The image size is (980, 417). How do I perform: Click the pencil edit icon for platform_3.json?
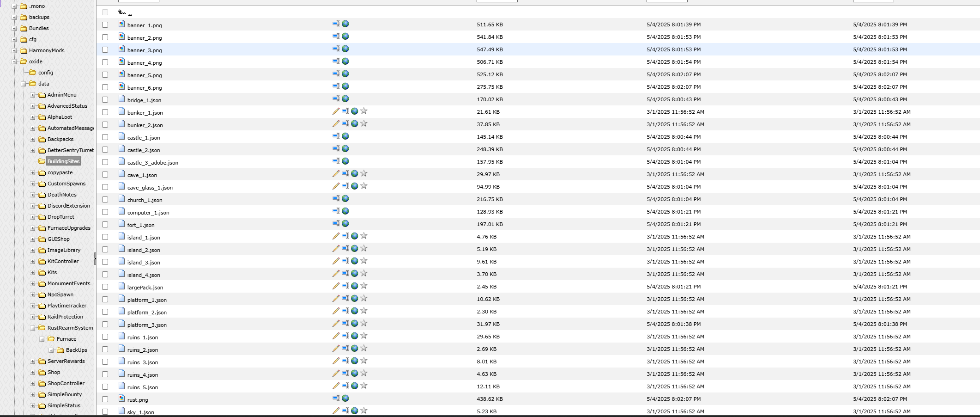tap(336, 323)
